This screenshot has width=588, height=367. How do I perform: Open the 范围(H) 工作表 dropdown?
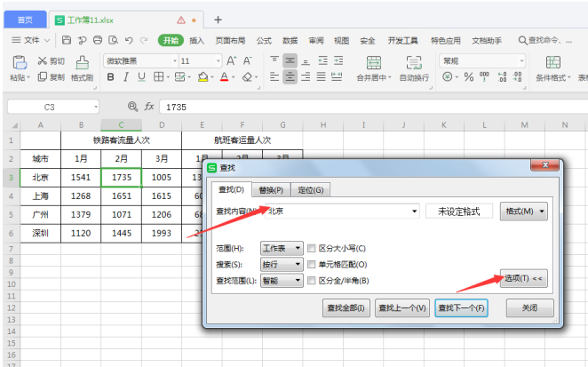[282, 248]
